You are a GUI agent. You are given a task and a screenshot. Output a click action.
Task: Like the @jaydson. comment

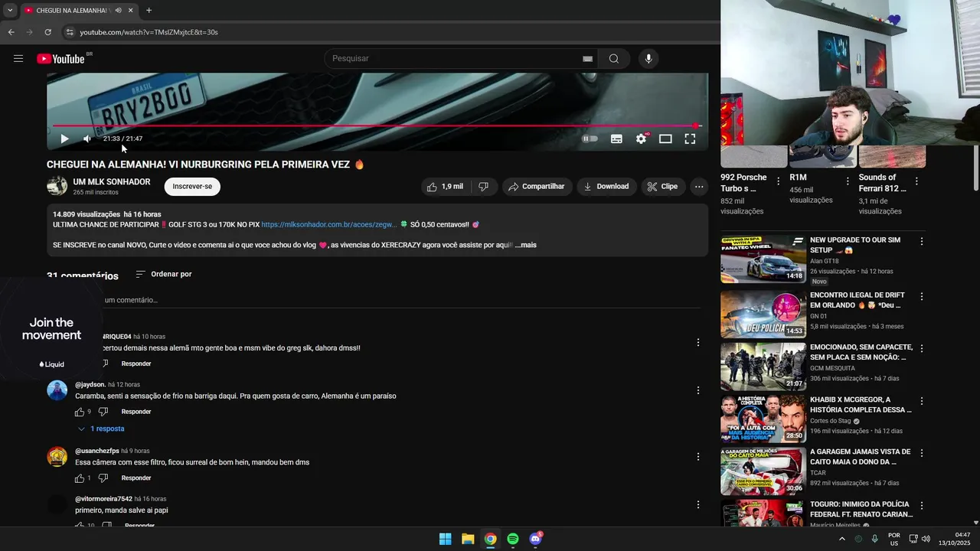point(80,412)
